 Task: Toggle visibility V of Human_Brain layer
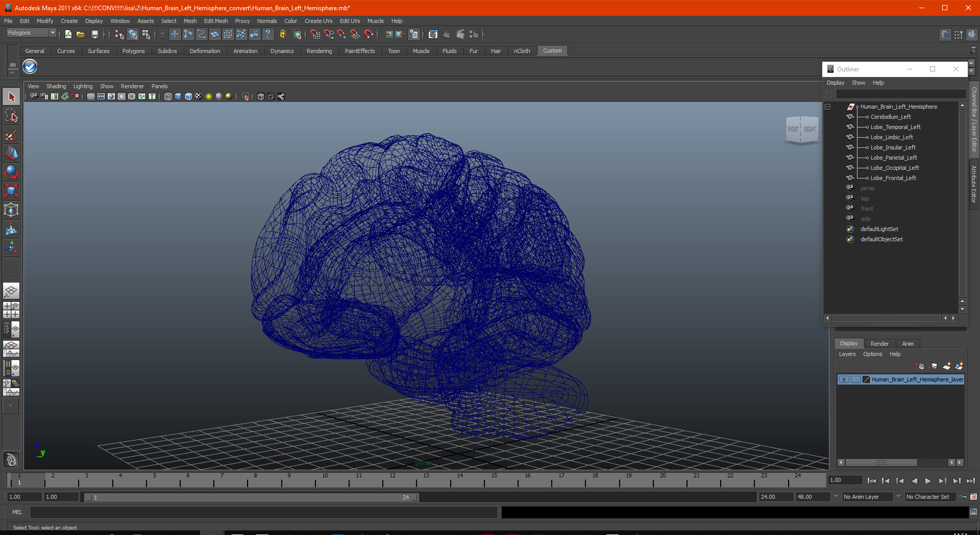[x=844, y=379]
